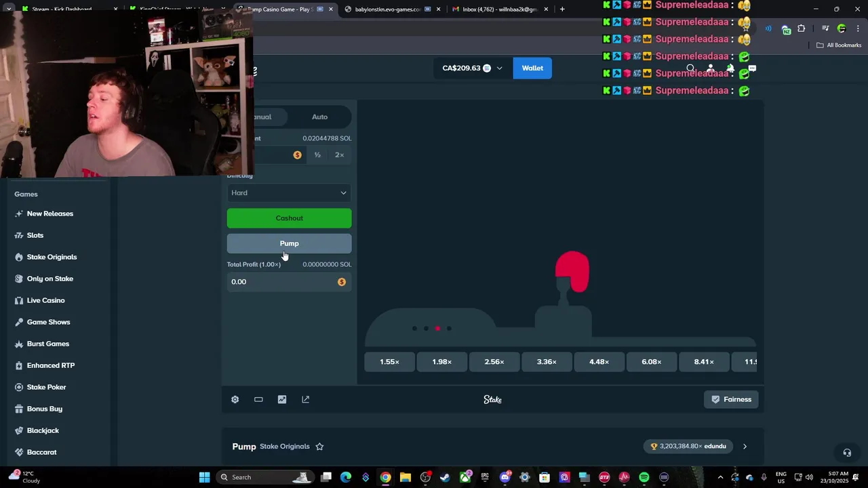Screen dimensions: 868x488
Task: Open new Chrome tab with plus
Action: 562,9
